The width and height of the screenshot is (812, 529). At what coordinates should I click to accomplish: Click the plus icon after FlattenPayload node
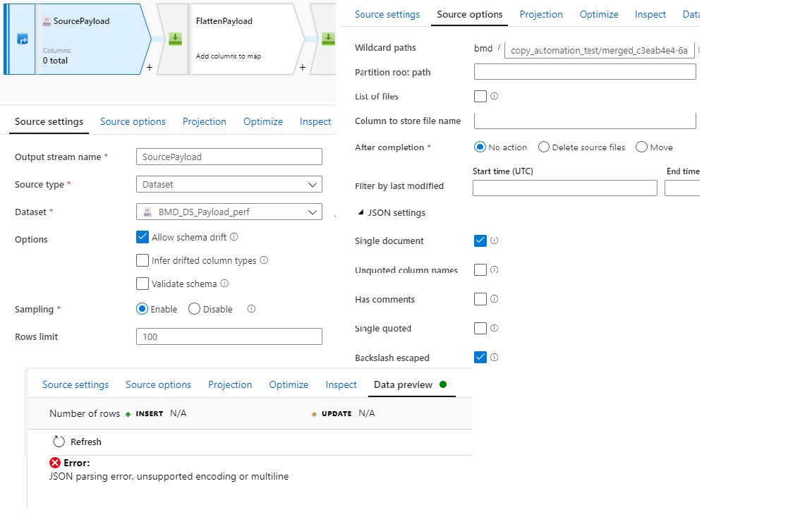(303, 68)
